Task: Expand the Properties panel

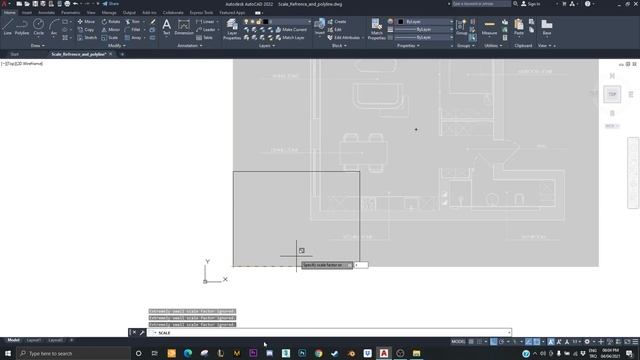Action: [408, 46]
